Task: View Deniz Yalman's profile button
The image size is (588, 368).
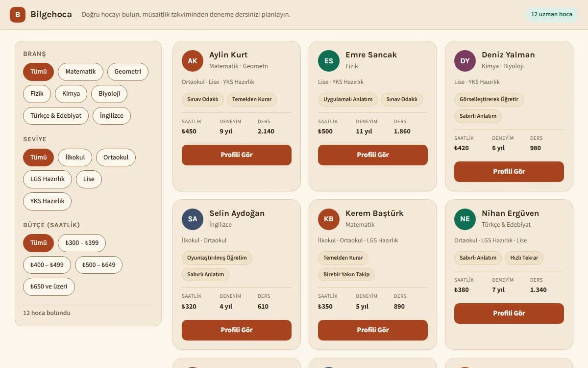Action: pyautogui.click(x=509, y=172)
